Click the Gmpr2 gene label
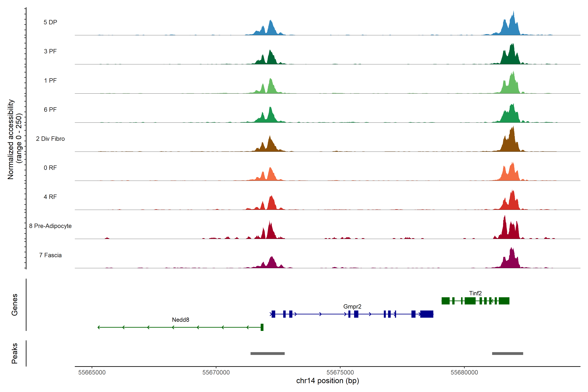This screenshot has height=392, width=588. tap(352, 307)
